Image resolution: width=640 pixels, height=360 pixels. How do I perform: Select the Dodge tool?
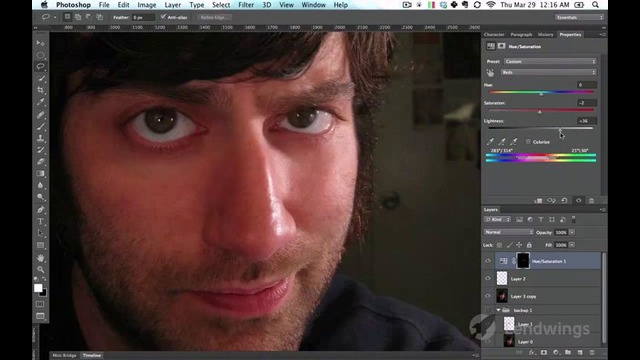click(40, 197)
